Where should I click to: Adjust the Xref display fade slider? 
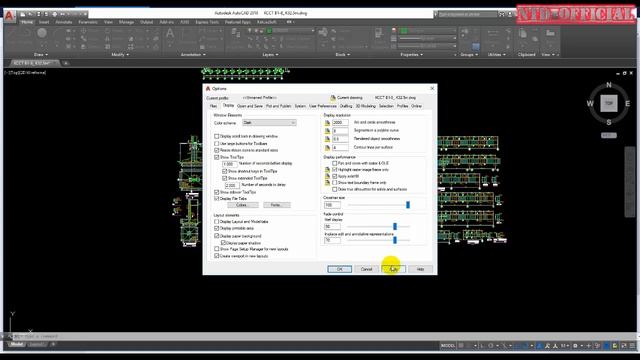[395, 227]
